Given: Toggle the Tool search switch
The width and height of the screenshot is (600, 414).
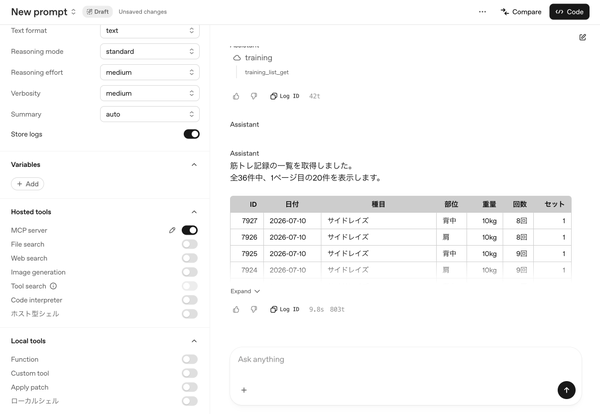Looking at the screenshot, I should pyautogui.click(x=189, y=286).
